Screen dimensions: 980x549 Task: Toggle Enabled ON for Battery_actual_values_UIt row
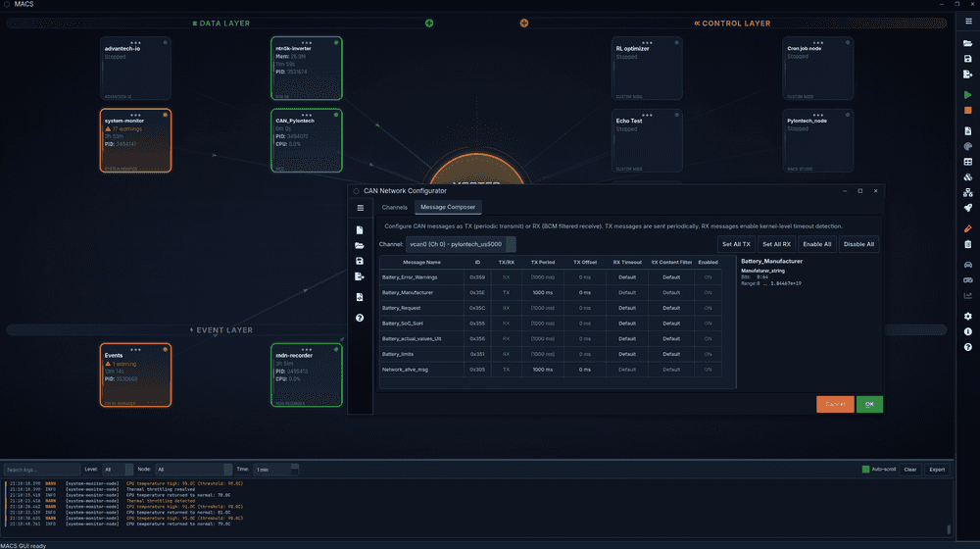pos(709,339)
